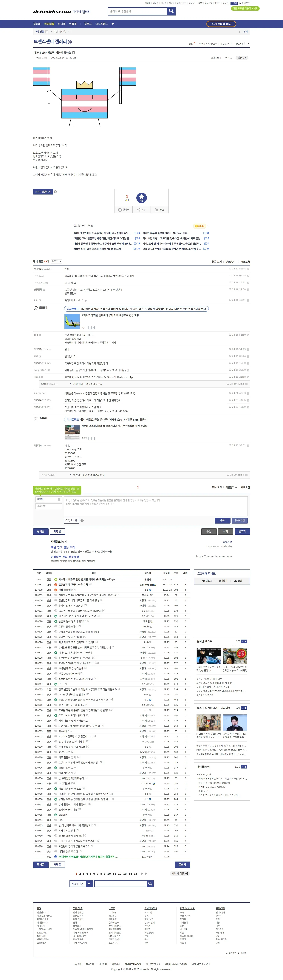Open the 등록순 comment sort dropdown
283x980 pixels.
56,261
